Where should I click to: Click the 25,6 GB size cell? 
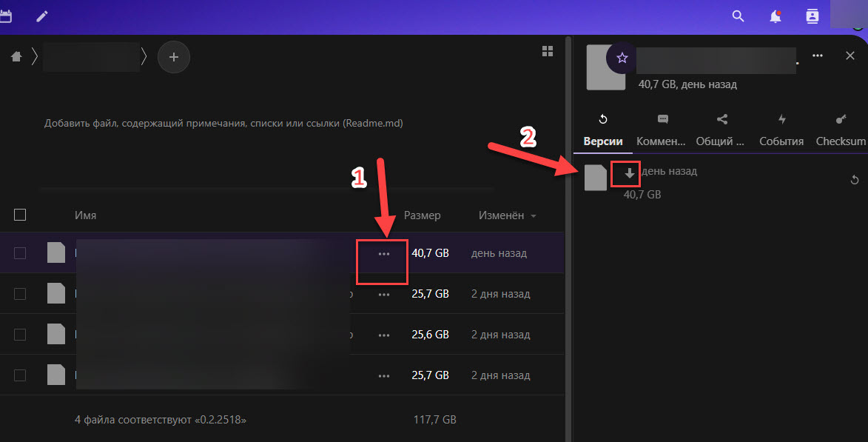point(430,335)
